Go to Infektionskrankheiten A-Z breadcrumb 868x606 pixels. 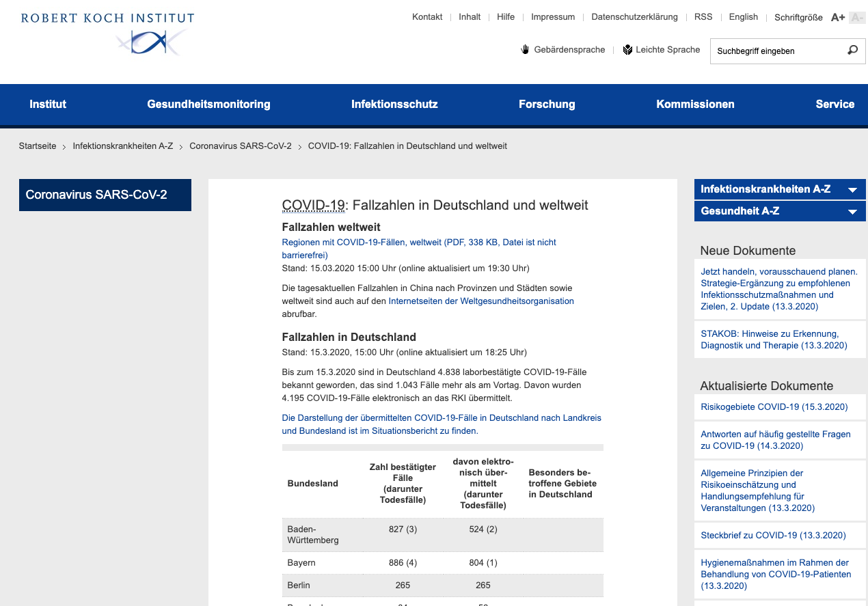tap(123, 146)
